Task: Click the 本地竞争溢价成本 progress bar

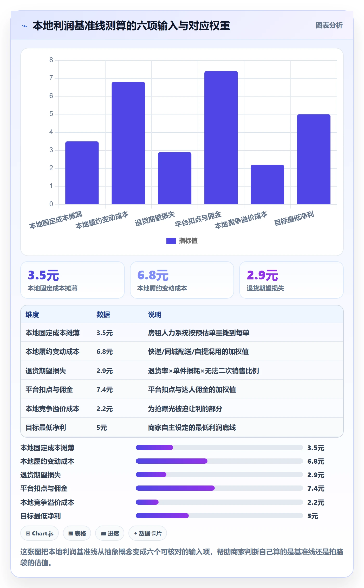Action: [x=219, y=502]
